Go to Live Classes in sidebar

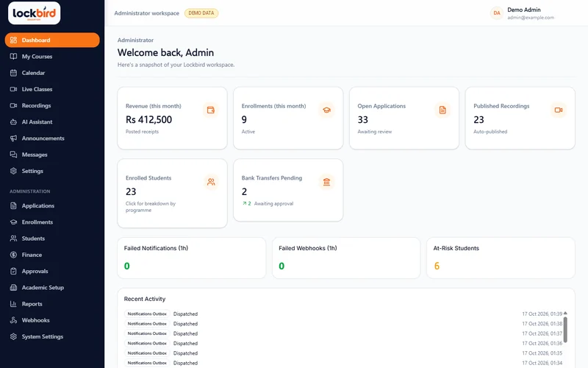click(52, 89)
